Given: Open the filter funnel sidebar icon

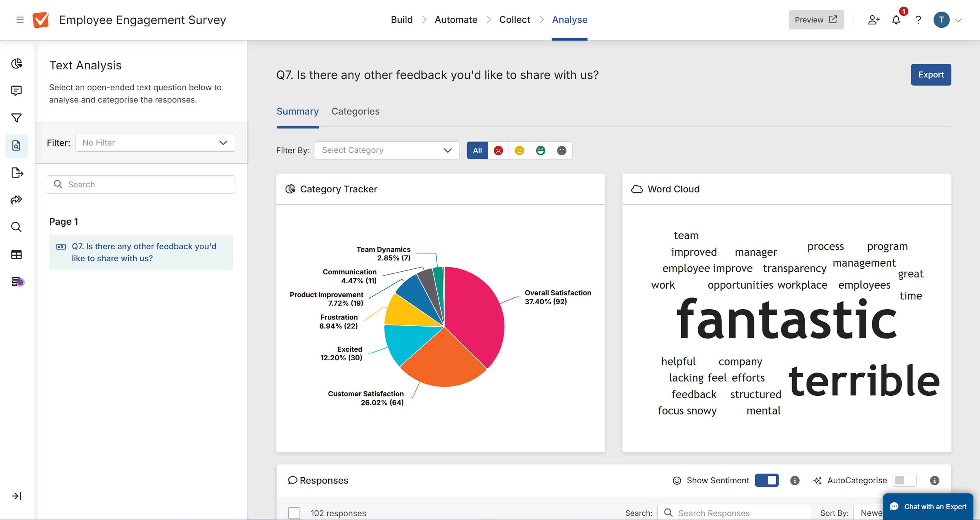Looking at the screenshot, I should click(17, 118).
